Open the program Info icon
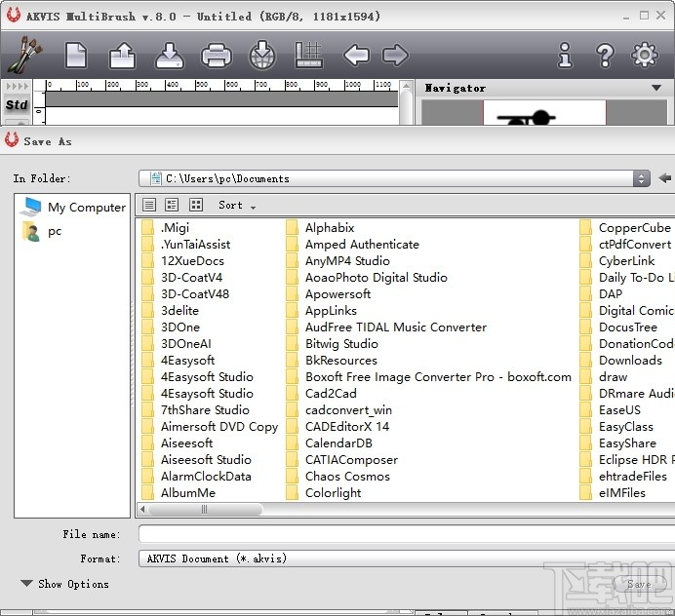 [x=565, y=55]
